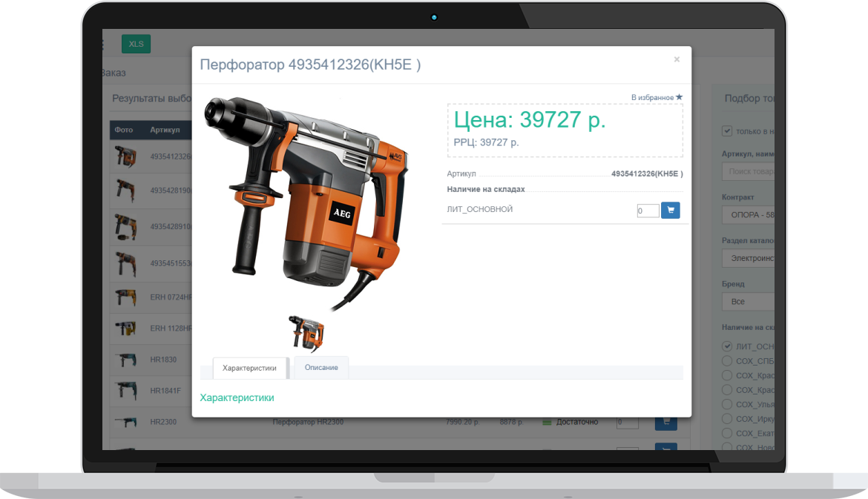Select the СОХ_Улья warehouse option

tap(727, 404)
